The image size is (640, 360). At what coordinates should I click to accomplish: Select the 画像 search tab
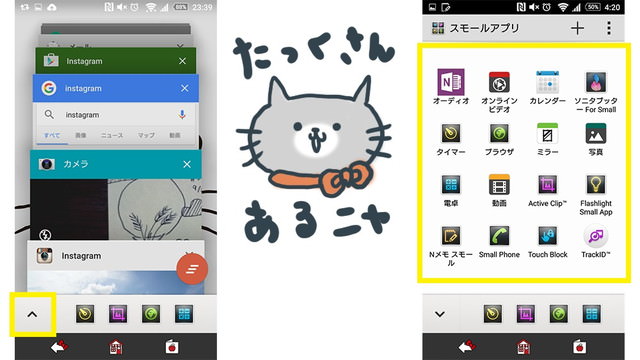point(81,135)
